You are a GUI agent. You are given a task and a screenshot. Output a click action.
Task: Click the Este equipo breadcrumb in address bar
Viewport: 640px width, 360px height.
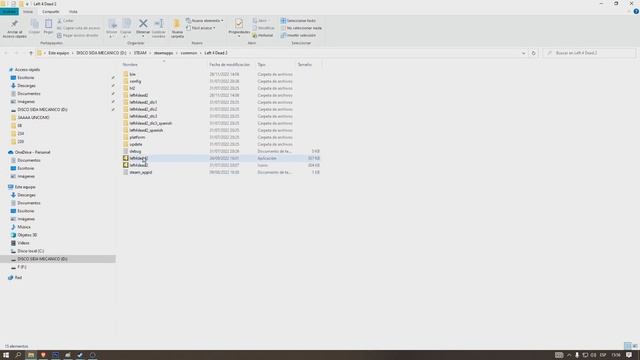tap(59, 53)
